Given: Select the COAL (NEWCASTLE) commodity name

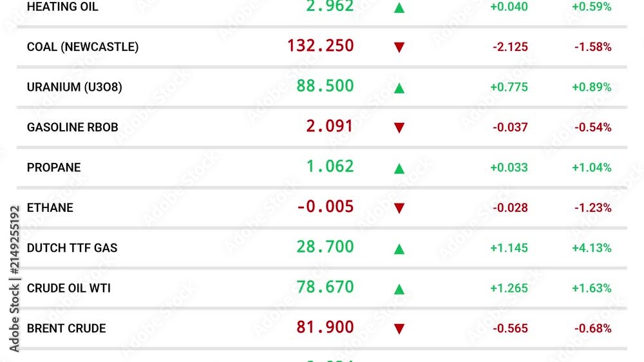Looking at the screenshot, I should point(82,47).
